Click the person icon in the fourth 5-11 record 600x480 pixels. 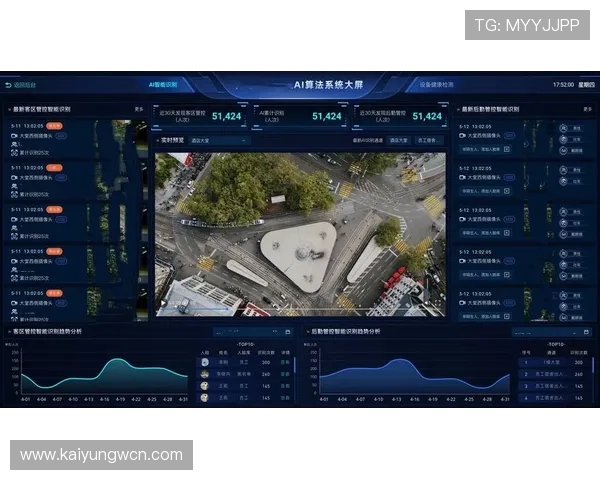[x=14, y=270]
